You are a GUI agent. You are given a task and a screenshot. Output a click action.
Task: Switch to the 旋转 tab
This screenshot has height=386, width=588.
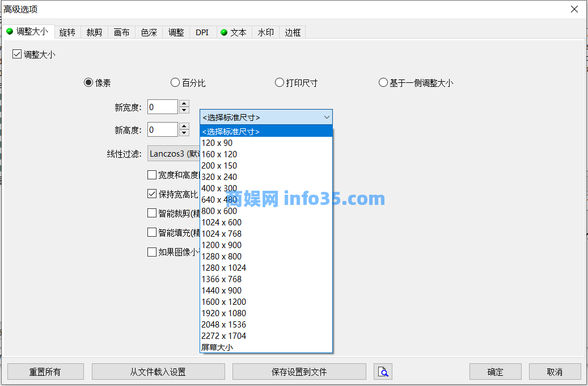click(x=67, y=32)
